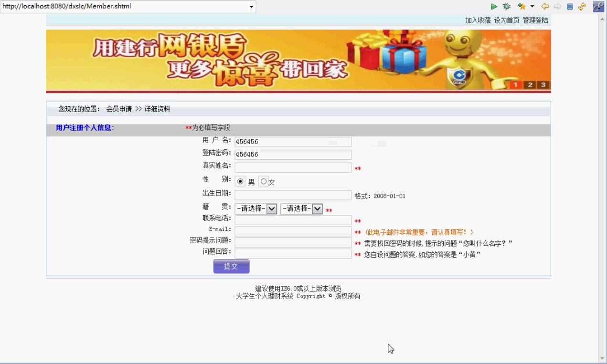Focus the 出生日期 input field
This screenshot has width=607, height=364.
pyautogui.click(x=293, y=195)
